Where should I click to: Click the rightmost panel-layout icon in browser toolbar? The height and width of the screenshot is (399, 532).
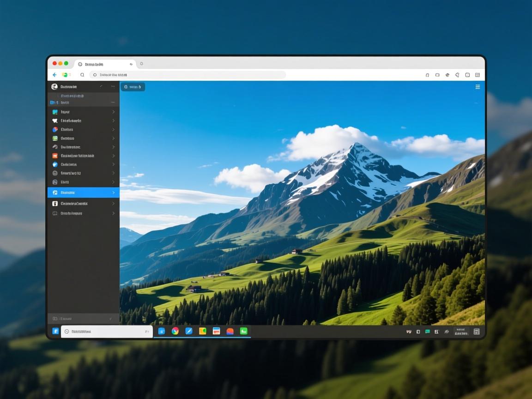[x=478, y=75]
